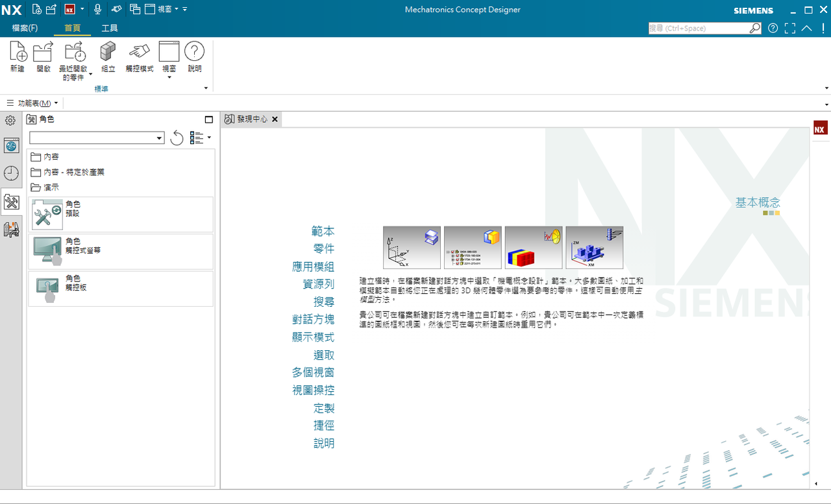
Task: Open the 零件 link
Action: coord(324,248)
